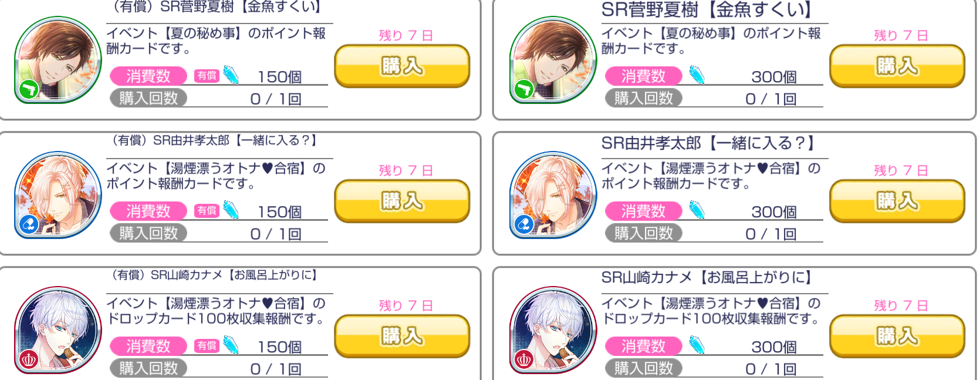Open 300-gem 菅野夏樹 character portrait
This screenshot has width=980, height=380.
[553, 60]
